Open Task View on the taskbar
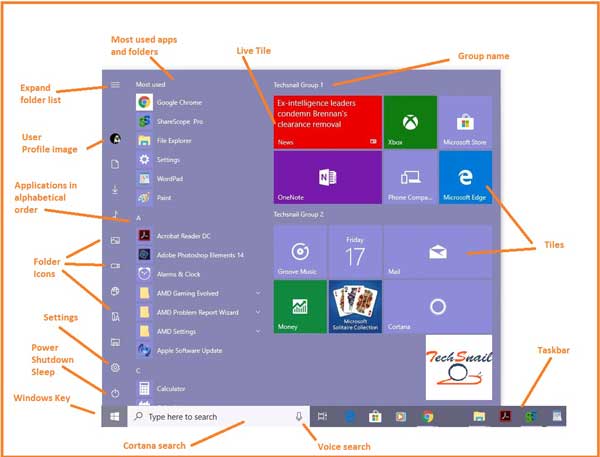This screenshot has height=457, width=600. point(322,416)
